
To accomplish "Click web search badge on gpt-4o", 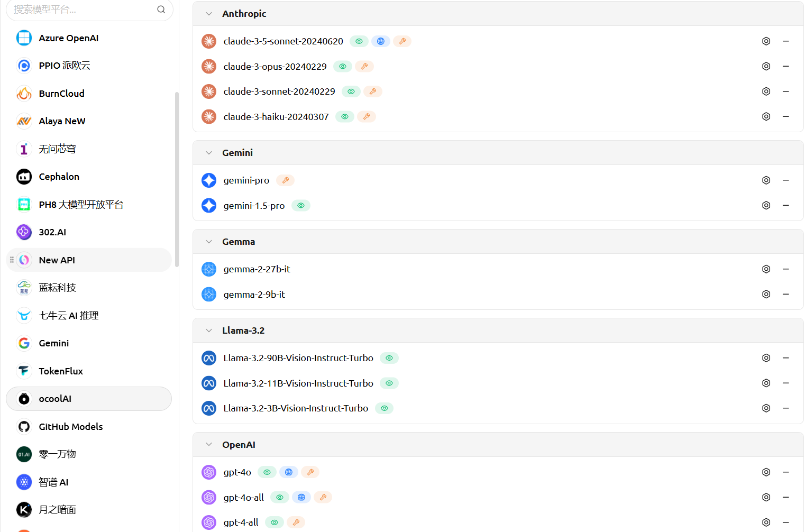I will [289, 472].
